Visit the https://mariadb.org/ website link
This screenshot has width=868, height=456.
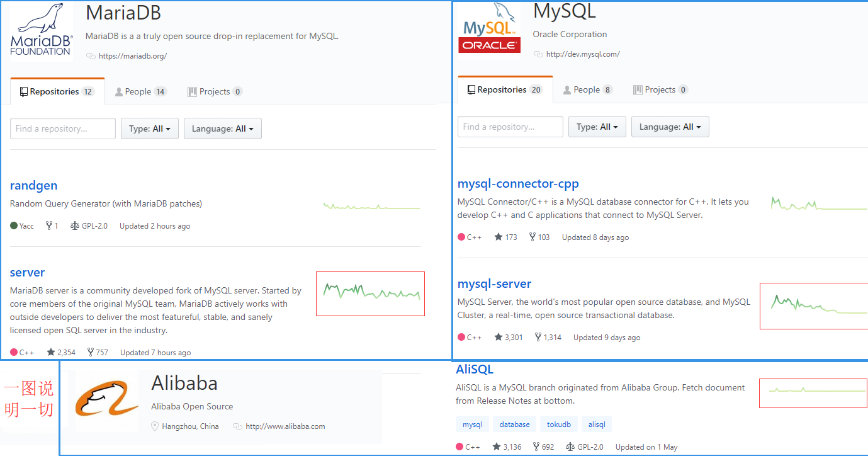[133, 56]
